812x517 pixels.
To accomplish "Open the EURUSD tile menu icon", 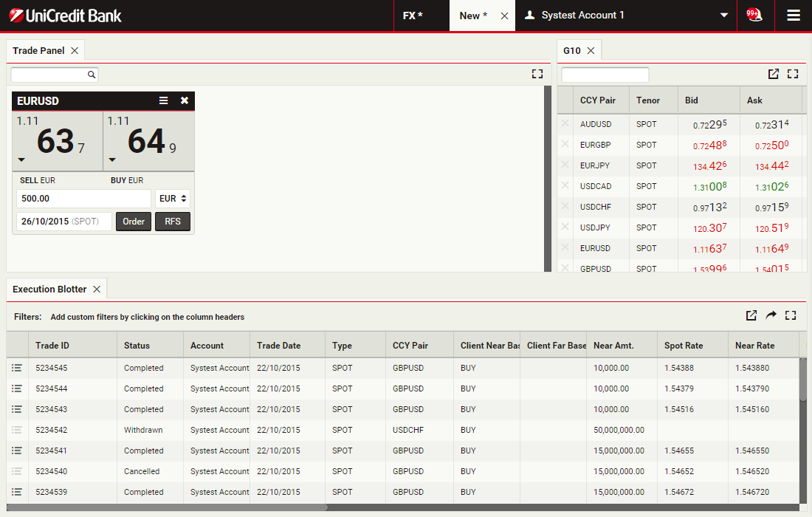I will click(164, 100).
